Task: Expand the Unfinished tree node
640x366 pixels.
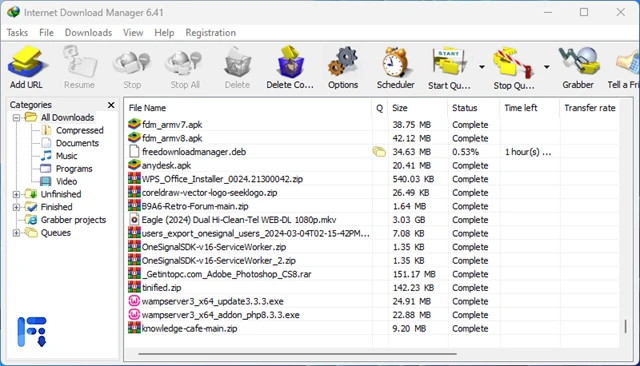Action: 16,195
